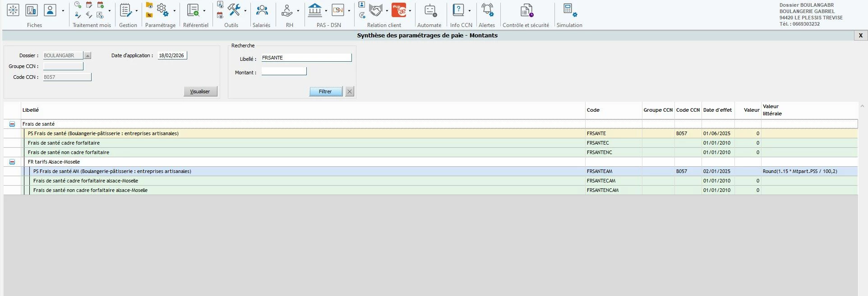Click the P gear icon in Relation client
The width and height of the screenshot is (868, 296).
362,15
